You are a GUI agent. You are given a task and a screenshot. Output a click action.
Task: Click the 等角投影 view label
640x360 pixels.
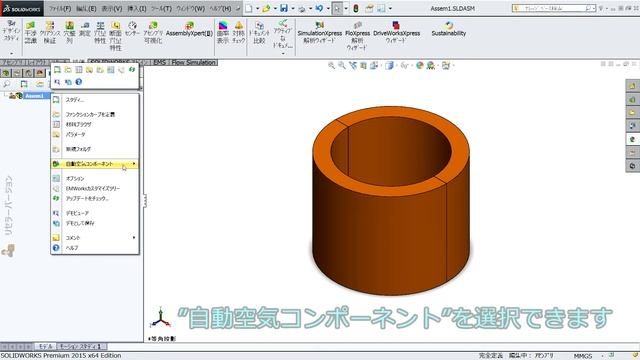coord(162,339)
